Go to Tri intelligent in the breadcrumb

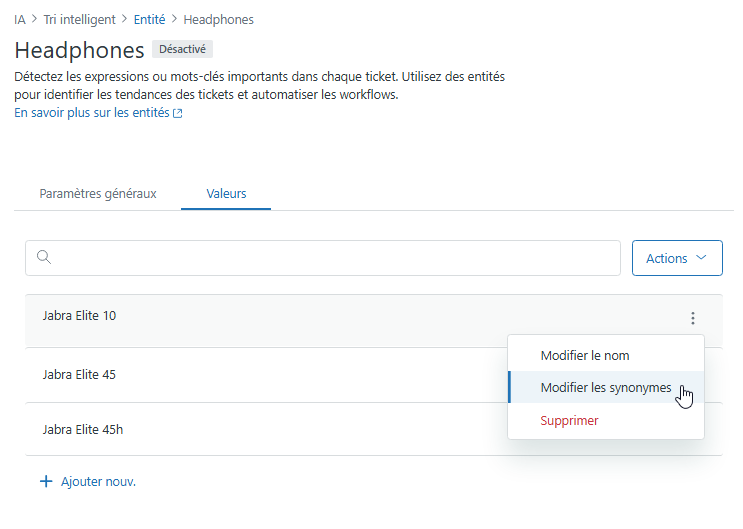click(x=79, y=19)
